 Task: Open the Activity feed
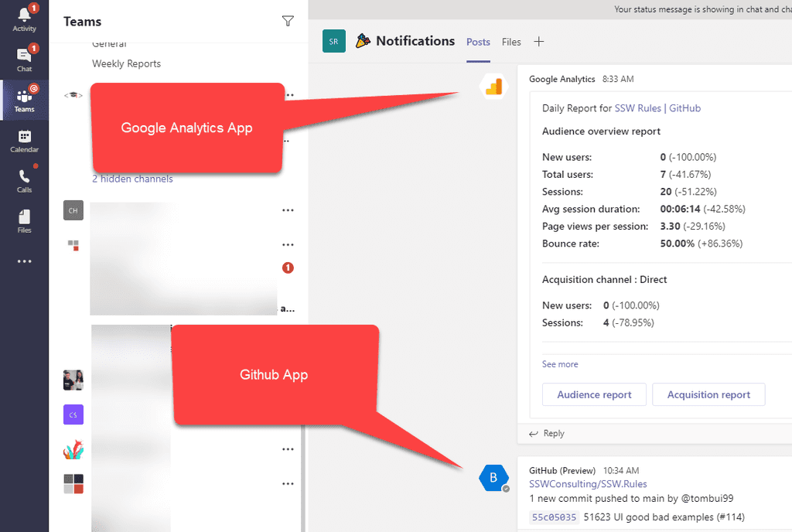24,19
